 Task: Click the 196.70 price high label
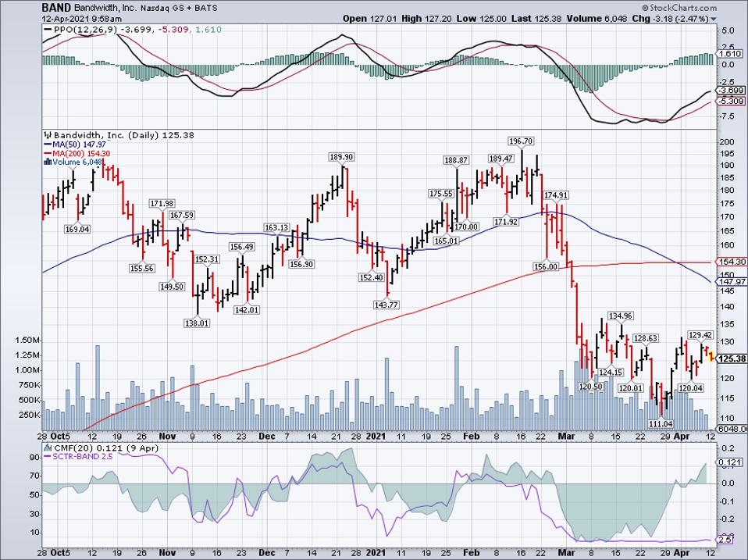point(522,141)
